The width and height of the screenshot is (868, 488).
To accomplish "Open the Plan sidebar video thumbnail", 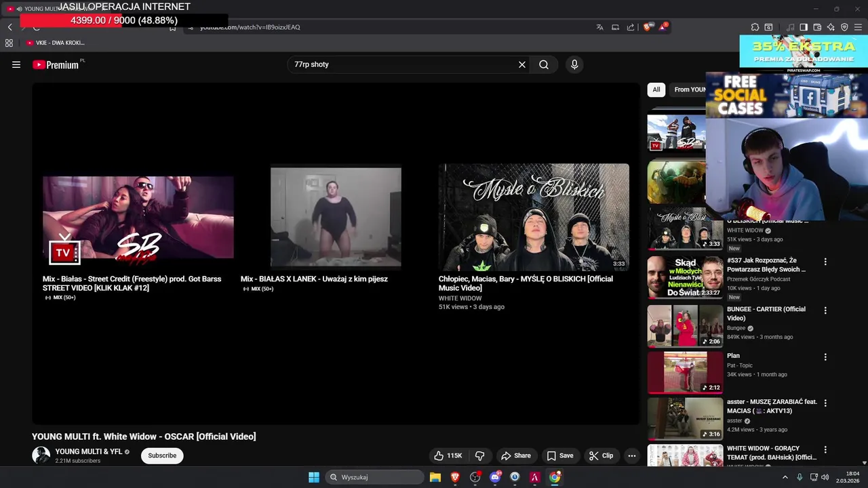I will [685, 372].
